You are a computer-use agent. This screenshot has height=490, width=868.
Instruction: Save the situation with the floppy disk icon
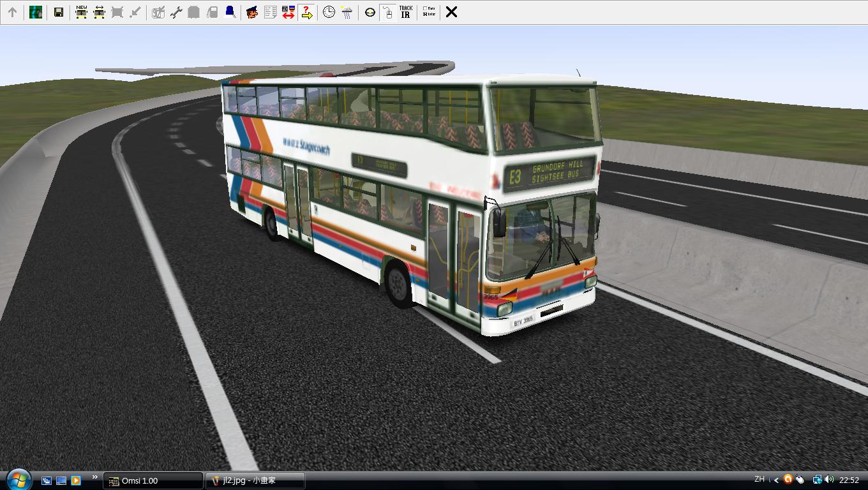[x=59, y=12]
